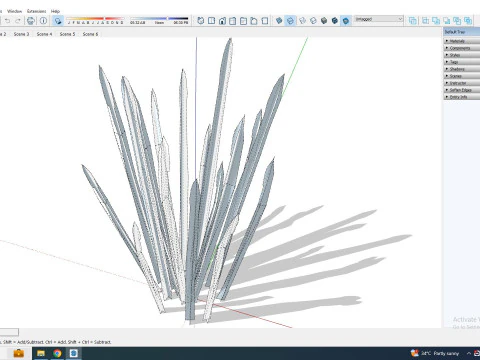
Task: Switch to the Top view icon
Action: 211,21
